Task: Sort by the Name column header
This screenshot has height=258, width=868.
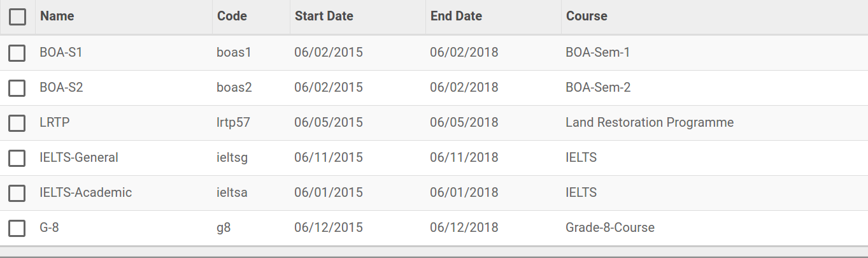Action: pos(57,17)
